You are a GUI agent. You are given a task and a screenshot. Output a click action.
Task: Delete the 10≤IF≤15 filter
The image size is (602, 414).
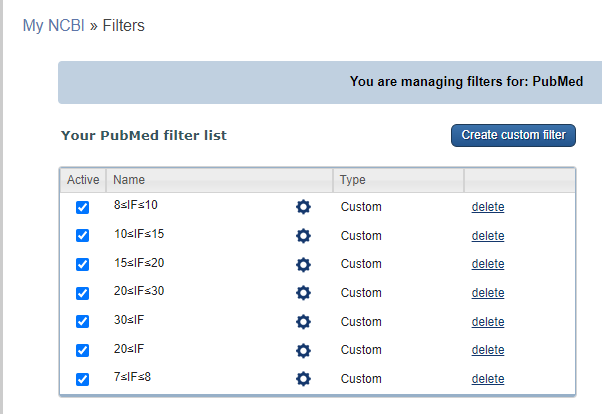(x=488, y=236)
